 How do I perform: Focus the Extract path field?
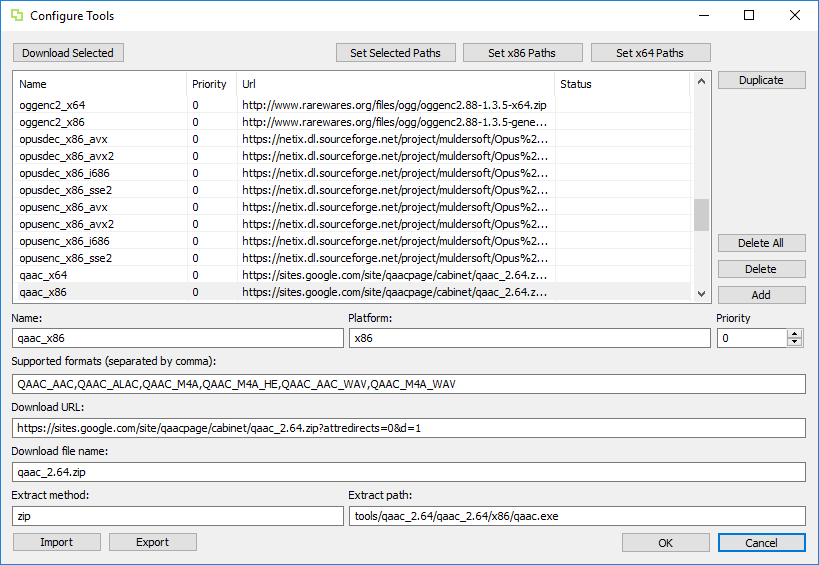pyautogui.click(x=577, y=516)
